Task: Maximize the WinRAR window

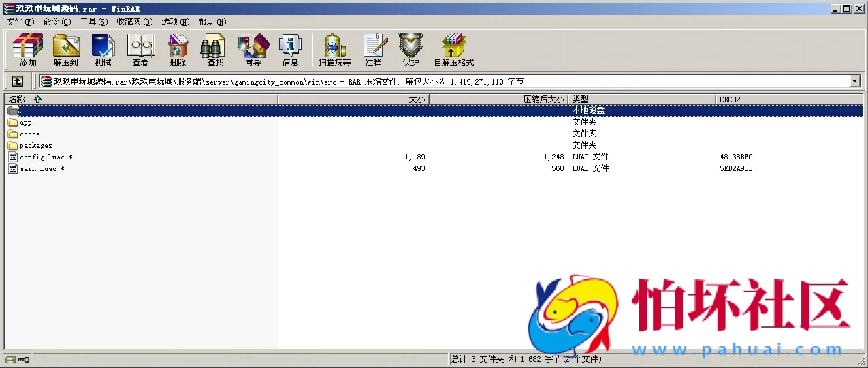Action: [846, 9]
